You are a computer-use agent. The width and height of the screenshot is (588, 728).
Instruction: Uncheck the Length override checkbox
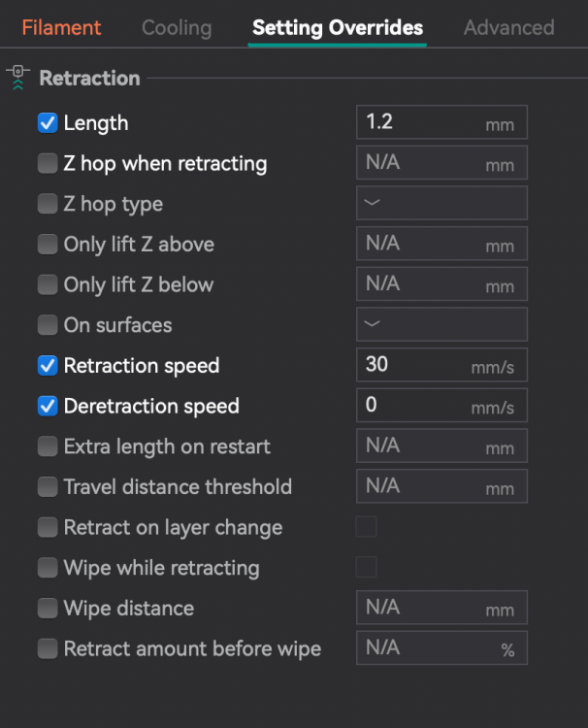coord(48,123)
